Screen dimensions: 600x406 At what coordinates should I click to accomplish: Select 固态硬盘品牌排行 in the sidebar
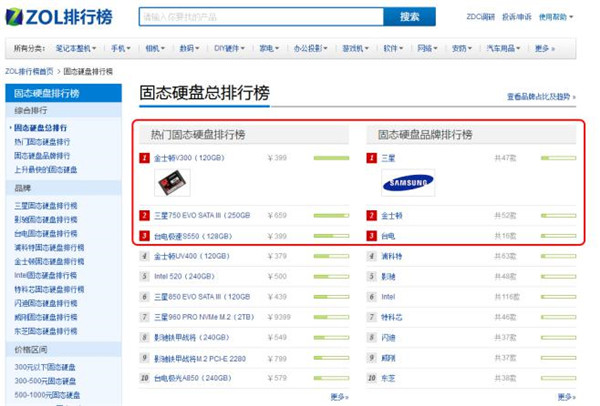(42, 155)
